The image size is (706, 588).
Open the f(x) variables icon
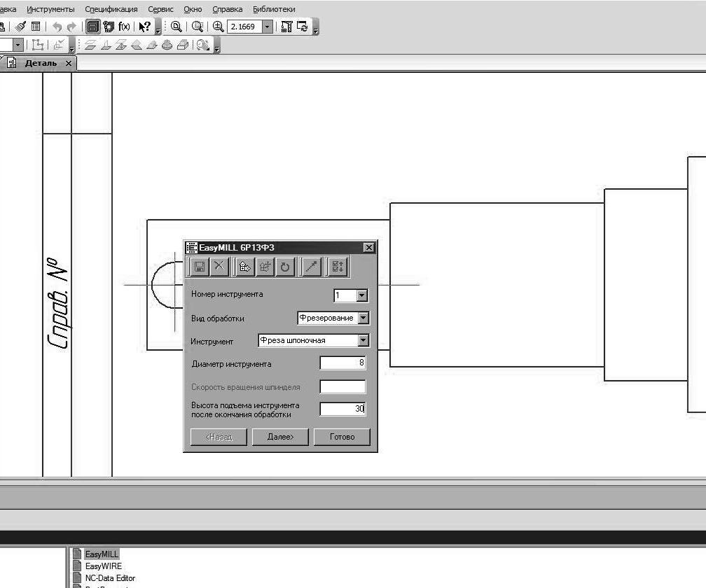pyautogui.click(x=124, y=27)
